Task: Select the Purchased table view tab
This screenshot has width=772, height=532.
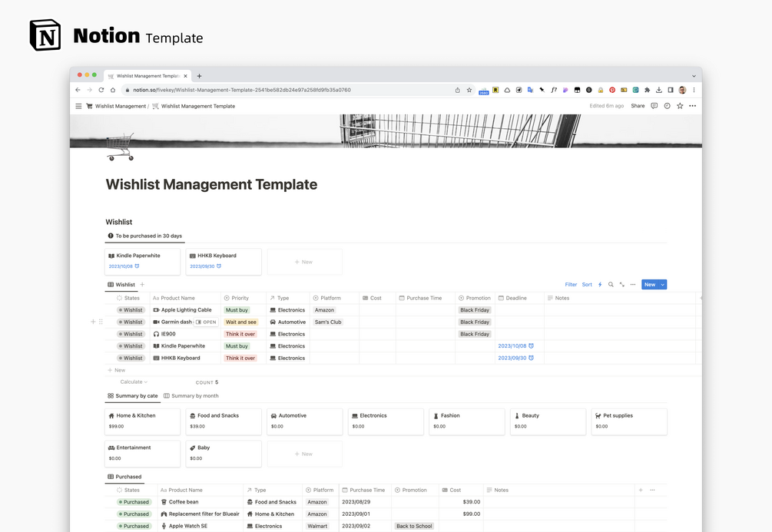Action: click(x=124, y=477)
